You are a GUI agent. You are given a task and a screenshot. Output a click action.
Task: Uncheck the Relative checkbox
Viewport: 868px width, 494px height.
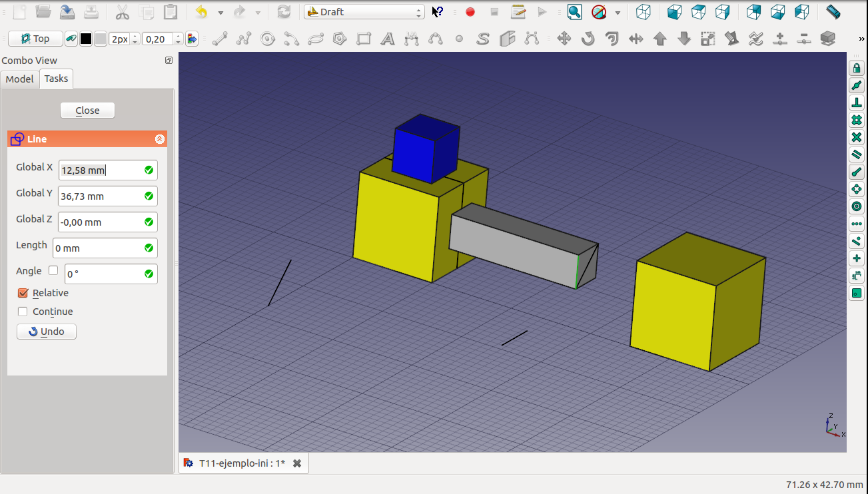[x=23, y=293]
